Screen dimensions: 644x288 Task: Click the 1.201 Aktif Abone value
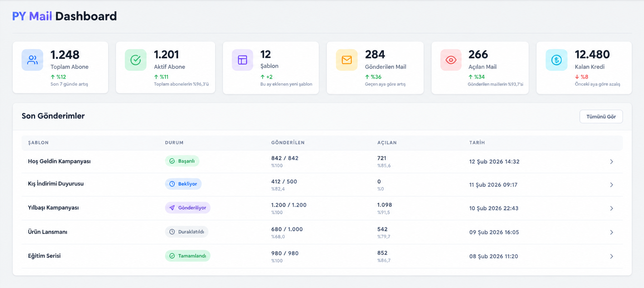[x=166, y=54]
